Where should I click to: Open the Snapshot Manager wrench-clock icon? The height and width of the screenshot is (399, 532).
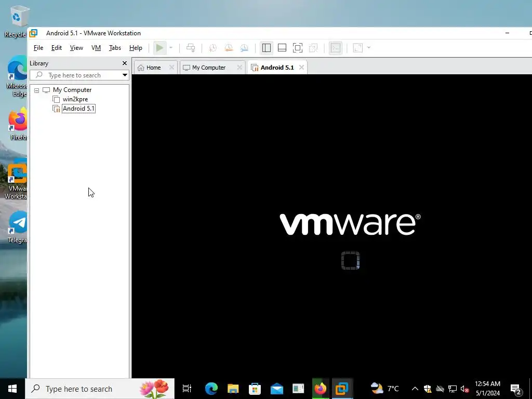click(x=244, y=48)
